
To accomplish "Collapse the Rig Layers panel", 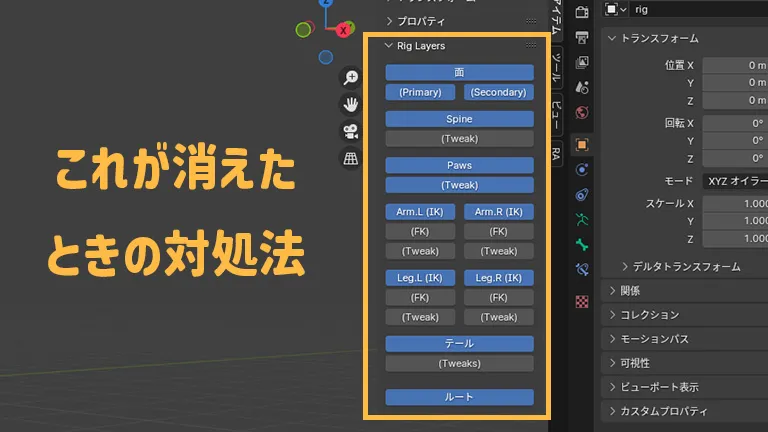I will pos(390,46).
